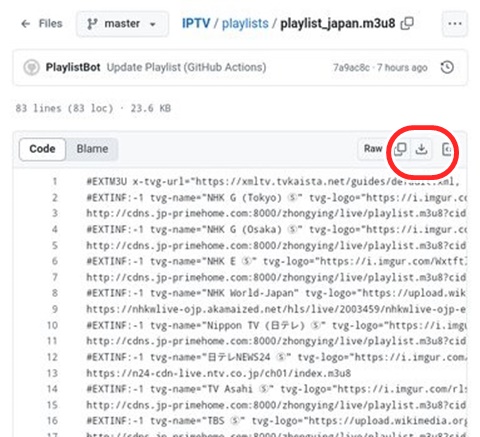Viewport: 480px width, 437px height.
Task: Click line 10 Nippon TV entry
Action: pos(276,325)
